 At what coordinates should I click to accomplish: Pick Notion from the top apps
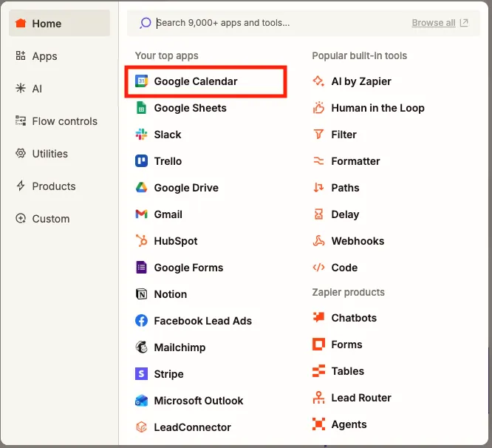coord(171,294)
